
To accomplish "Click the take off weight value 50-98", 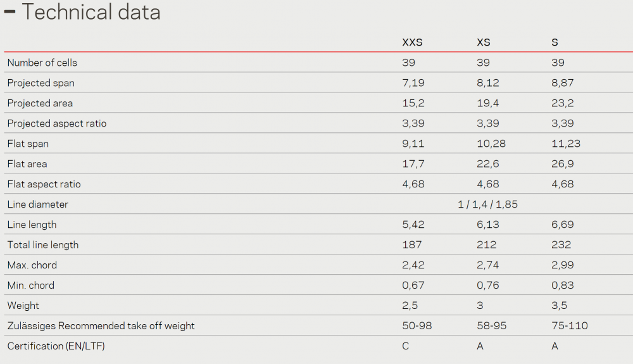I will [x=417, y=325].
